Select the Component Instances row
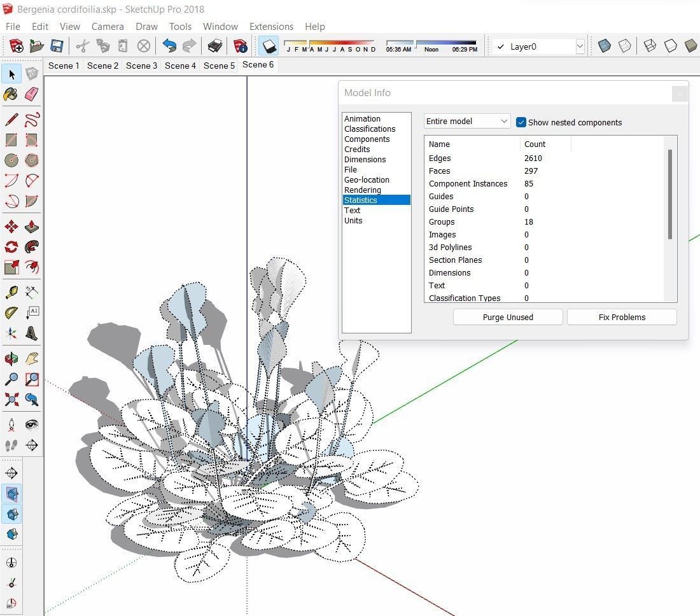The height and width of the screenshot is (616, 700). (545, 183)
